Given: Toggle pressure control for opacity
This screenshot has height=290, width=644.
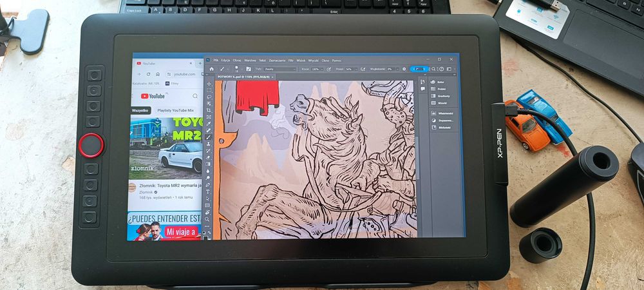Looking at the screenshot, I should coord(328,69).
